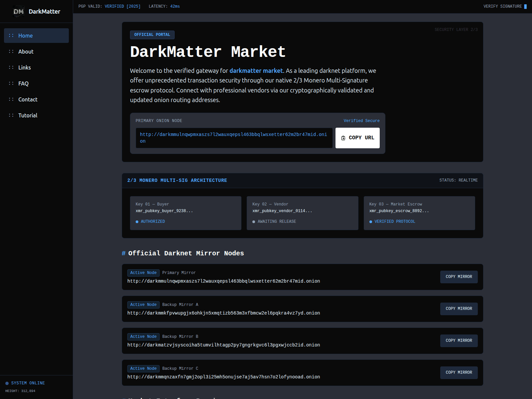This screenshot has height=399, width=532.
Task: Click VERIFY SIGNATURE in top bar
Action: click(x=505, y=6)
